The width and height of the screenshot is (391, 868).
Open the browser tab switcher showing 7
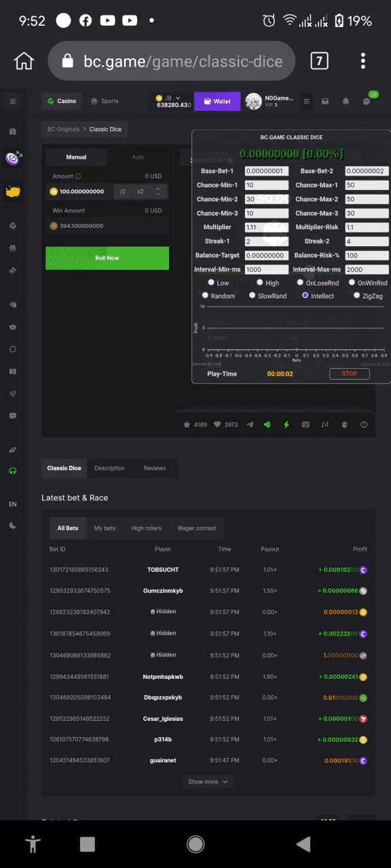click(319, 61)
